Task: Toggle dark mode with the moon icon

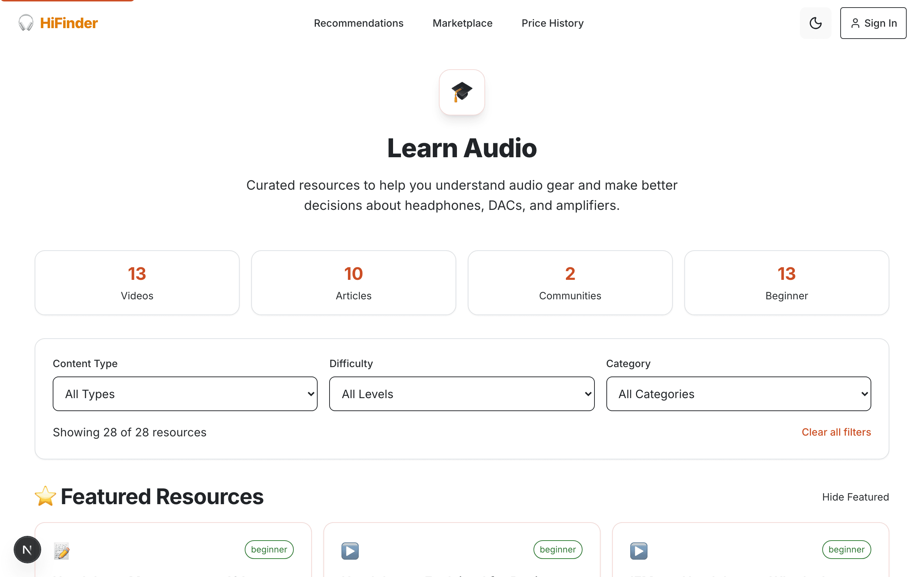Action: click(x=816, y=23)
